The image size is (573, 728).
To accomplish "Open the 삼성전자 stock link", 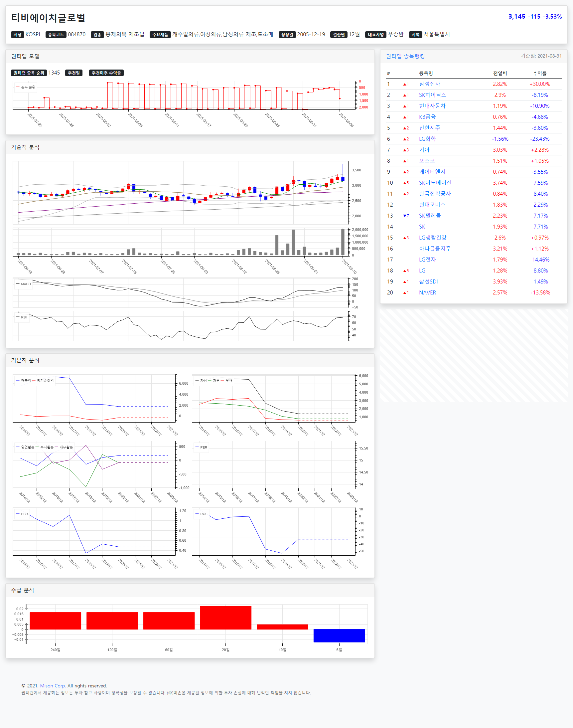I will click(x=429, y=84).
